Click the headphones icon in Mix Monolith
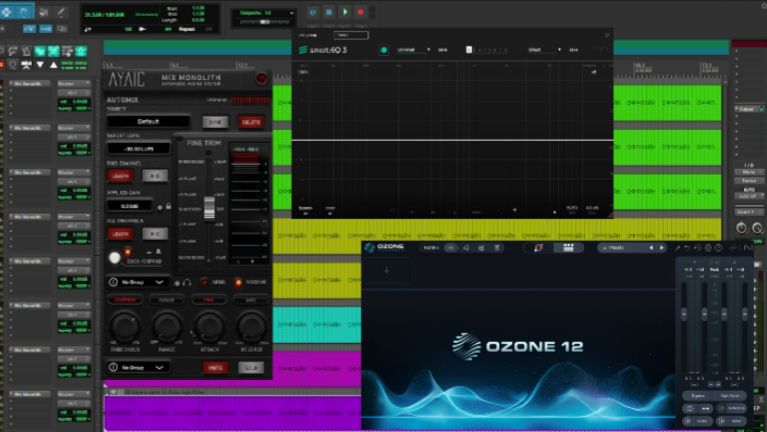The width and height of the screenshot is (767, 432). coord(187,282)
